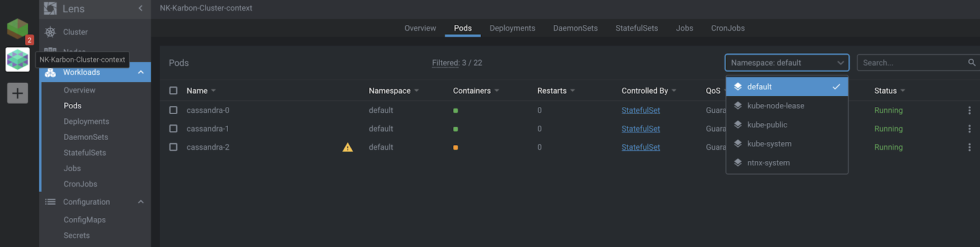Image resolution: width=980 pixels, height=247 pixels.
Task: Open Deployments in the sidebar
Action: 86,121
